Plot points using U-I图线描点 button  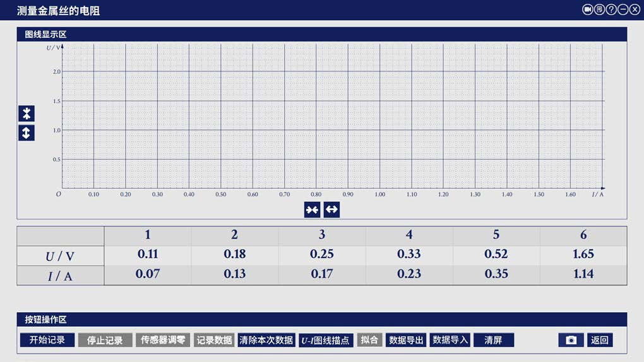(x=326, y=340)
